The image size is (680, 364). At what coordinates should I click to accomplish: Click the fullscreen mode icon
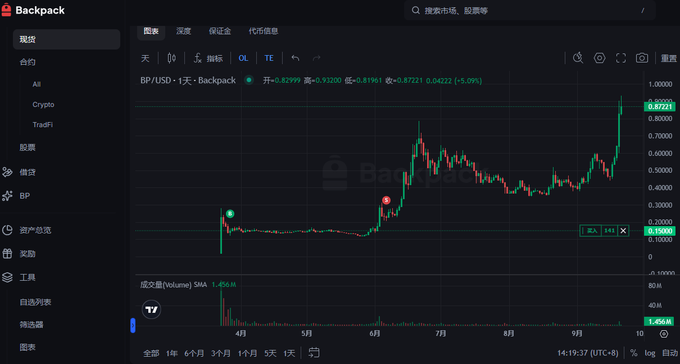[621, 58]
